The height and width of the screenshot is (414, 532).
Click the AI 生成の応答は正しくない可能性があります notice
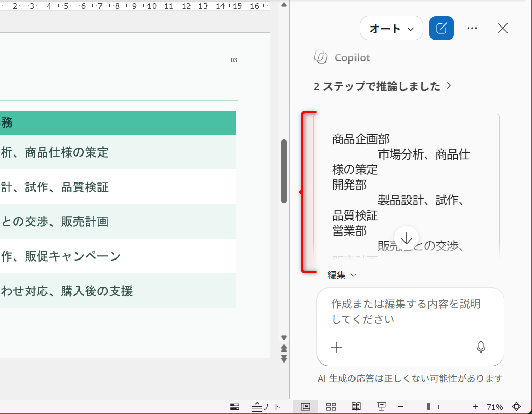click(410, 378)
